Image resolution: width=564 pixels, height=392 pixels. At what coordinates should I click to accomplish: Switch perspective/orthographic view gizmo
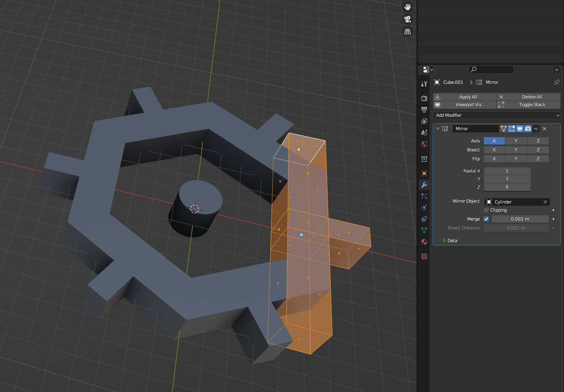408,31
